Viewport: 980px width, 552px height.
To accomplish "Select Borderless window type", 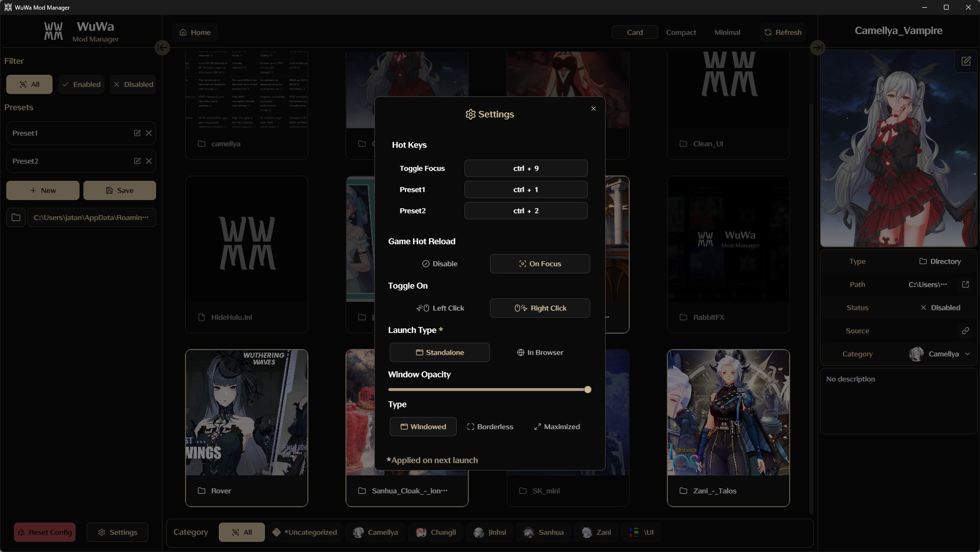I will click(x=490, y=426).
